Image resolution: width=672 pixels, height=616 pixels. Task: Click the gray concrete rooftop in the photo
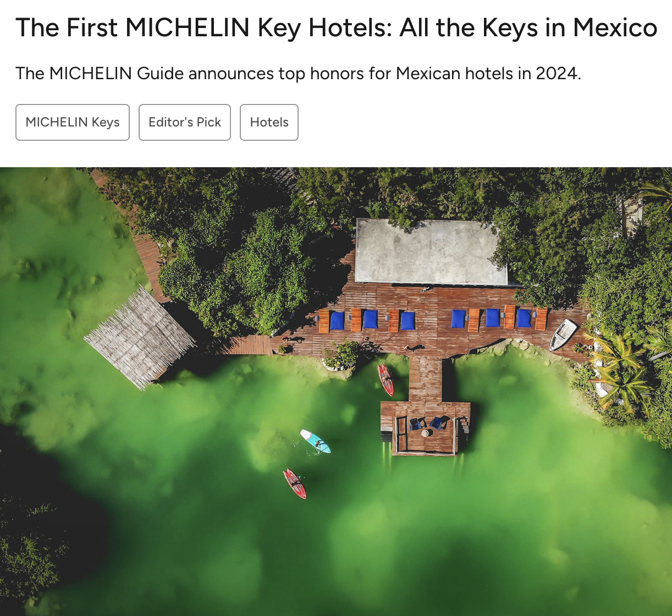click(x=431, y=252)
